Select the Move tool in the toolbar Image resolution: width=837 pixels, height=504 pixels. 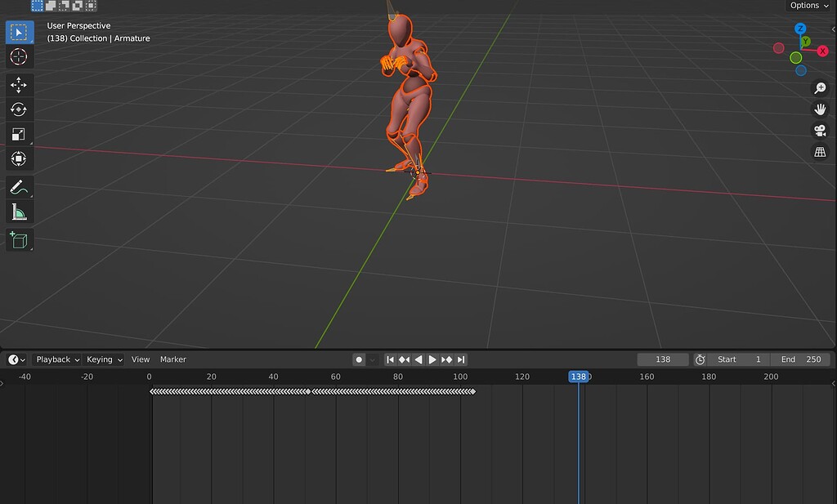(18, 84)
